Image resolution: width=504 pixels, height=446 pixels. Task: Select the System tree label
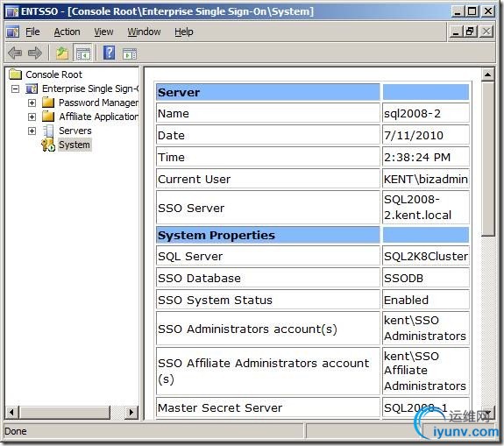click(x=75, y=145)
